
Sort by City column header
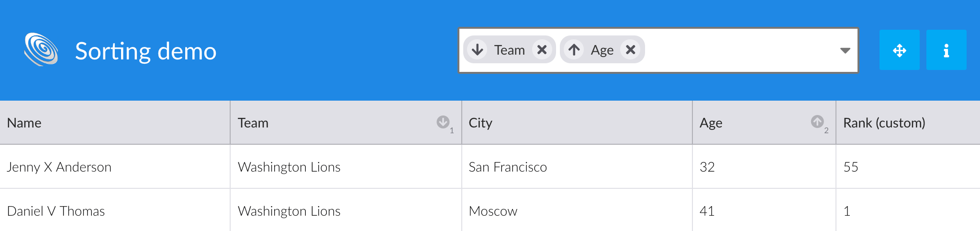pyautogui.click(x=577, y=123)
